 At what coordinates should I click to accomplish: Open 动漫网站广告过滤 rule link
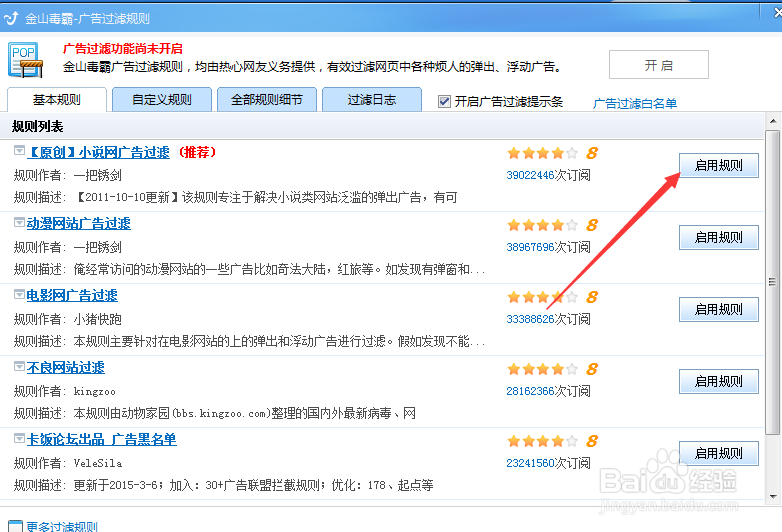[x=79, y=223]
